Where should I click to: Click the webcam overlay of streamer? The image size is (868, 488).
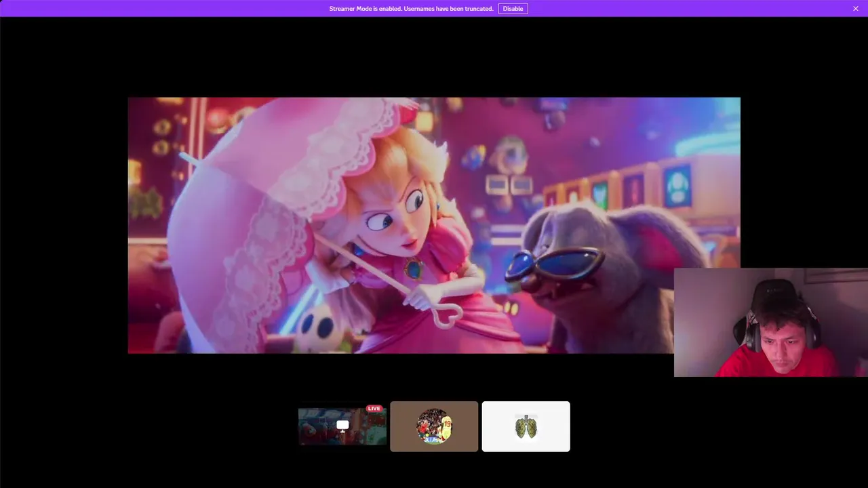pyautogui.click(x=771, y=322)
